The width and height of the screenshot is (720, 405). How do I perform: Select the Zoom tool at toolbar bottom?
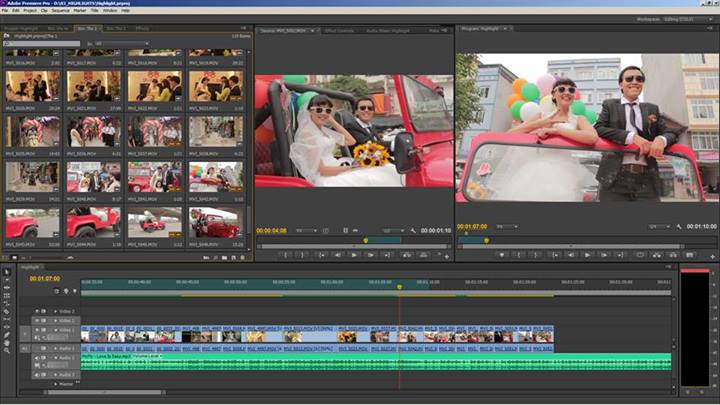[6, 350]
